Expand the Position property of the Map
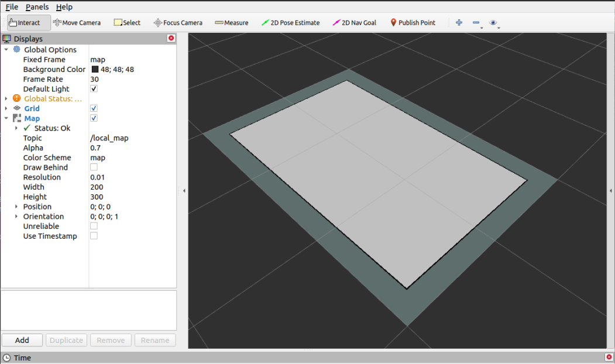The image size is (615, 364). (15, 206)
